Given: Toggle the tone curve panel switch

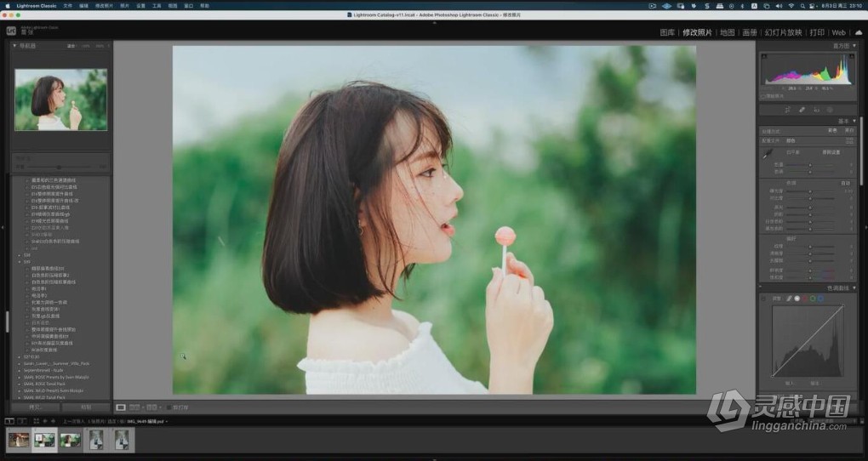Looking at the screenshot, I should pos(761,288).
